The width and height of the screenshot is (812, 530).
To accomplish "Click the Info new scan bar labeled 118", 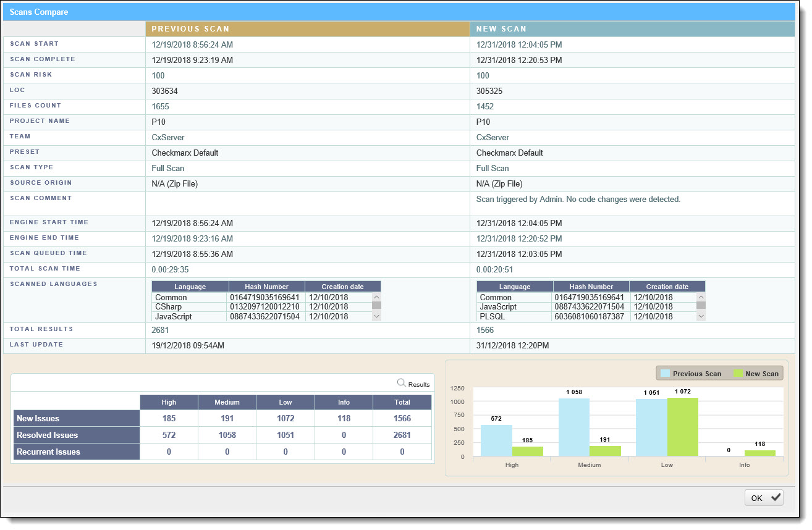I will [x=761, y=453].
